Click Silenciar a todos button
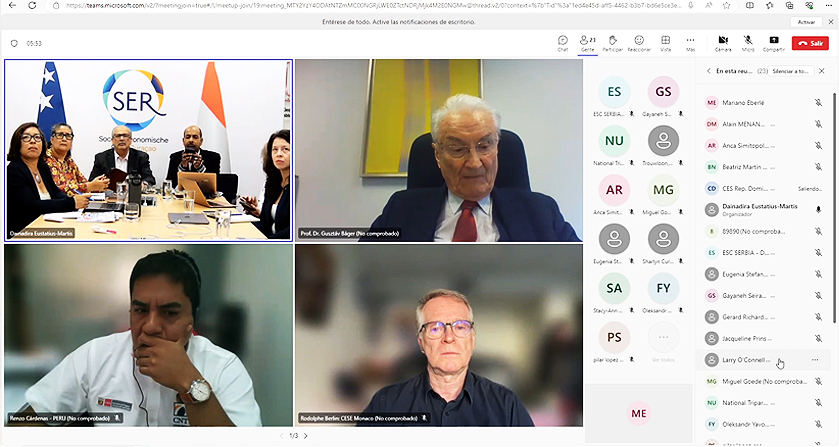The image size is (839, 447). coord(792,71)
